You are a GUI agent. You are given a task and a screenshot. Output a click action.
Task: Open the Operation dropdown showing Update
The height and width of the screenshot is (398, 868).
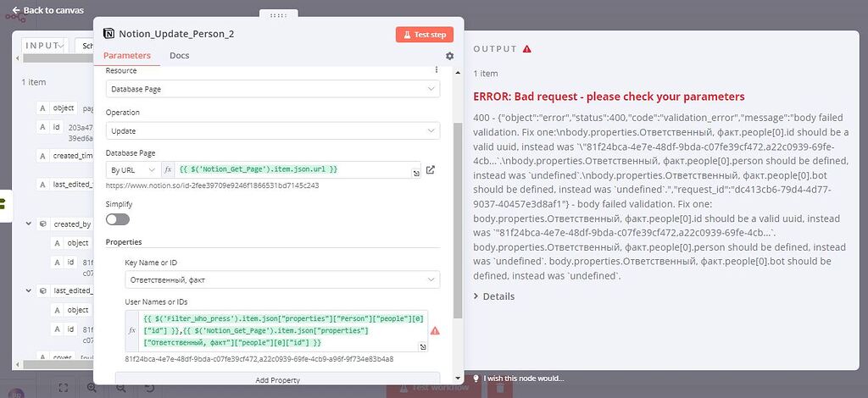click(272, 131)
